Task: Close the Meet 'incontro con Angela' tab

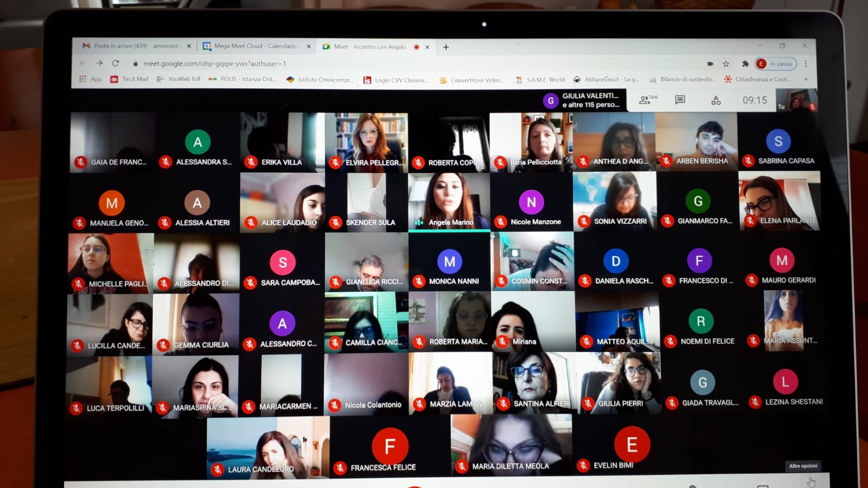Action: (x=427, y=47)
